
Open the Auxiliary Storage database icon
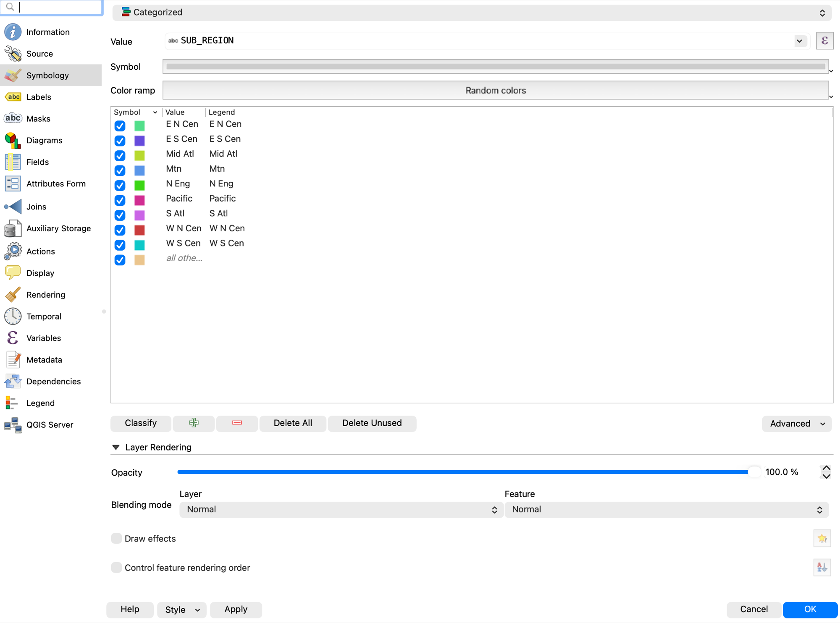(13, 228)
